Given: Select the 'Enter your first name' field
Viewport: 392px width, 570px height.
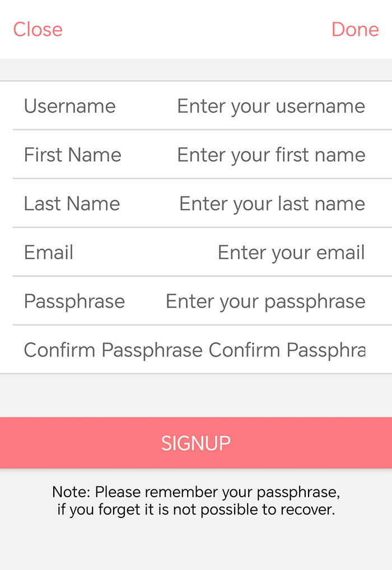Looking at the screenshot, I should tap(271, 155).
